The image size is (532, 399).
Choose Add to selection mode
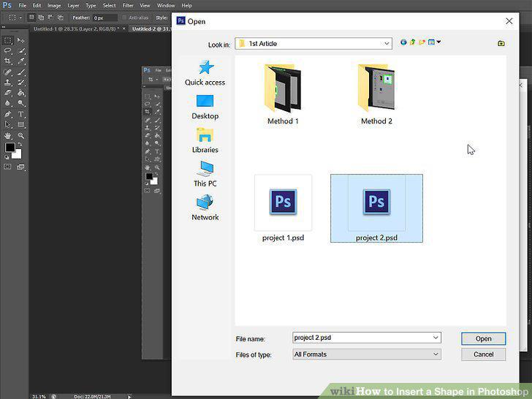click(41, 18)
